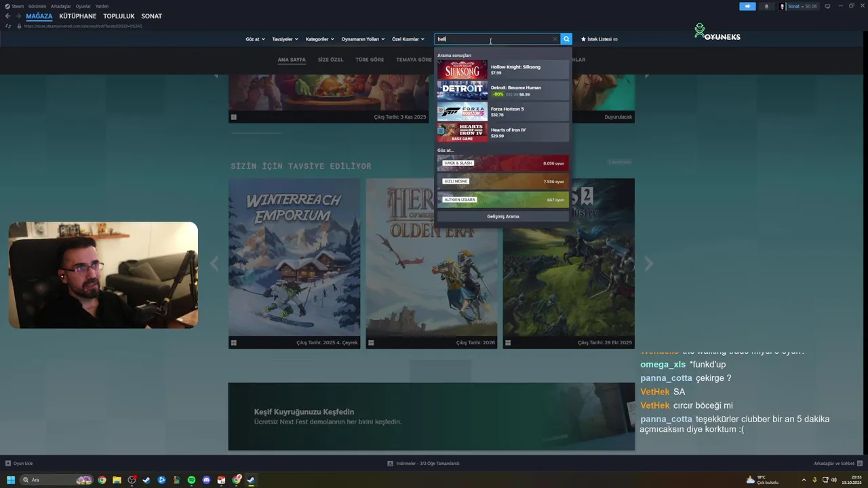
Task: Click the Windows taskbar search box
Action: coord(56,480)
